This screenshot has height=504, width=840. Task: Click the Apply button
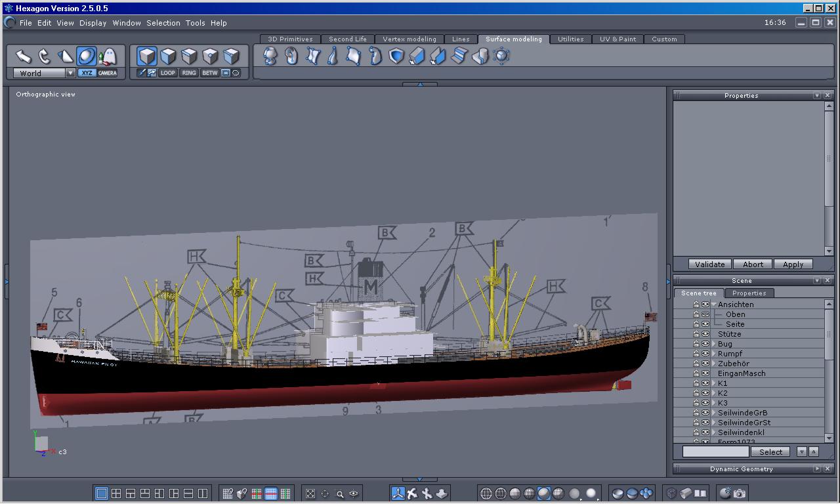793,264
